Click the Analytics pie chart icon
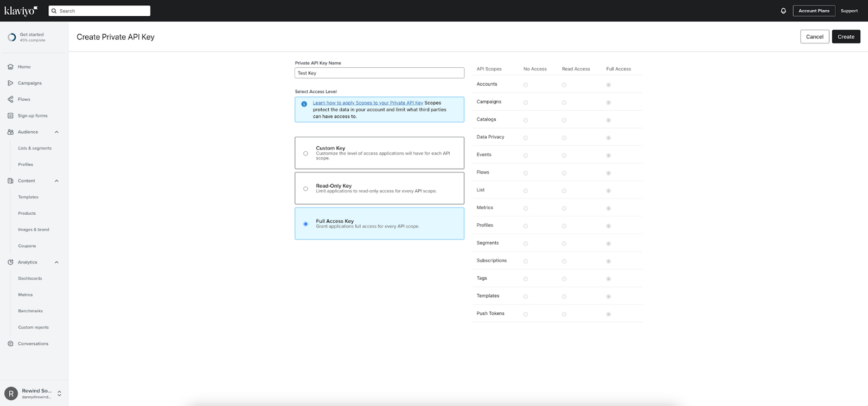Viewport: 868px width, 406px height. [10, 262]
